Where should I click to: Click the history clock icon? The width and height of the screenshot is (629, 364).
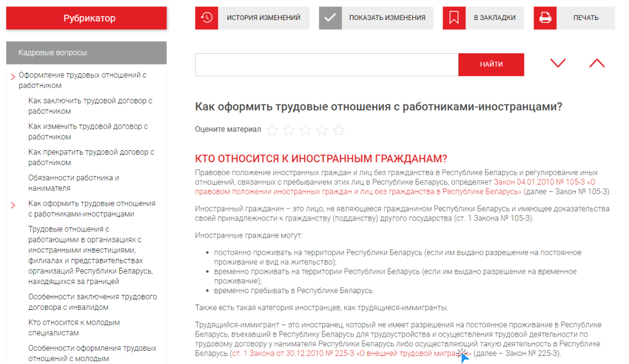[206, 18]
